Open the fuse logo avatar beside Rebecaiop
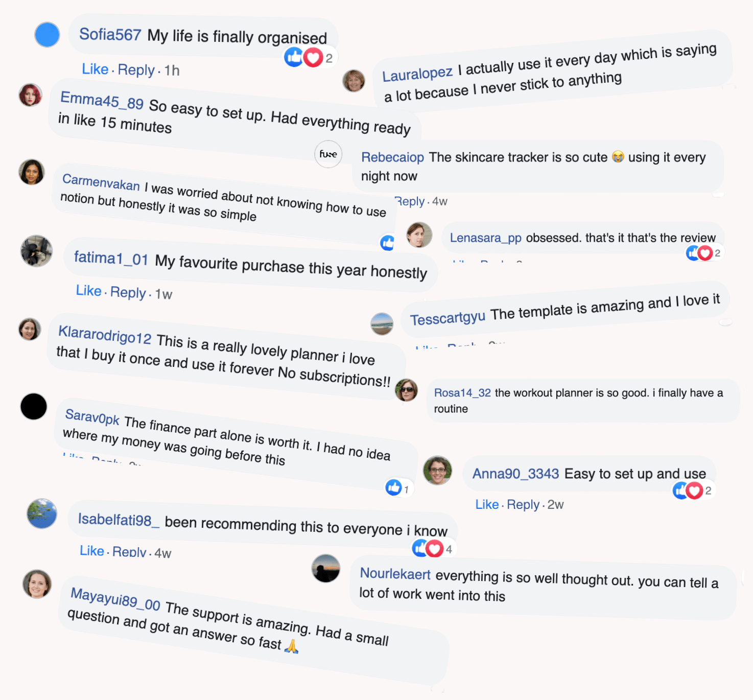The width and height of the screenshot is (753, 700). [x=328, y=154]
